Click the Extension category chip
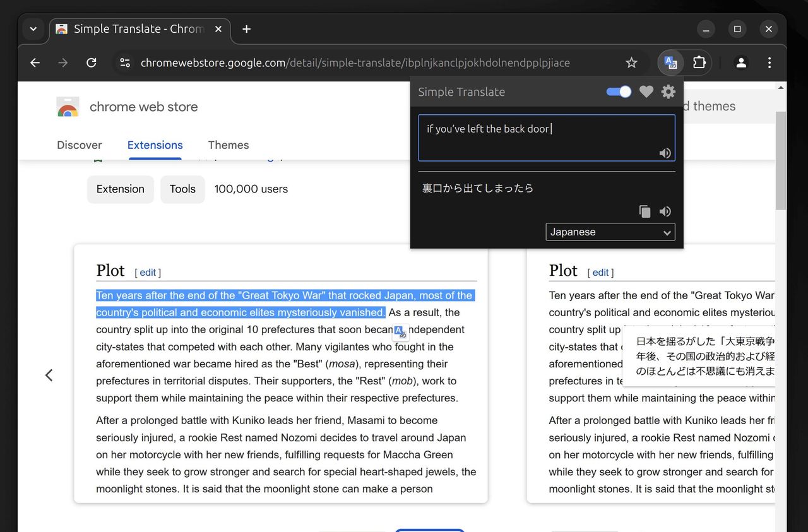The height and width of the screenshot is (532, 808). [121, 189]
